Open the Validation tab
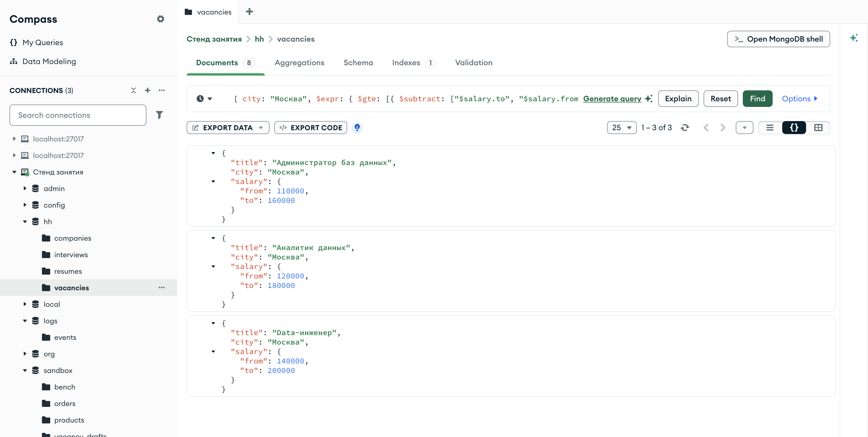This screenshot has width=868, height=437. (474, 63)
